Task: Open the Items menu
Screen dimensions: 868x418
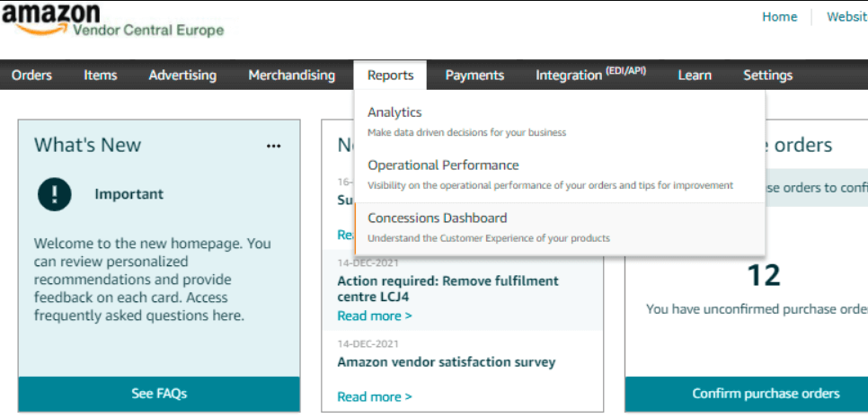Action: pyautogui.click(x=101, y=76)
